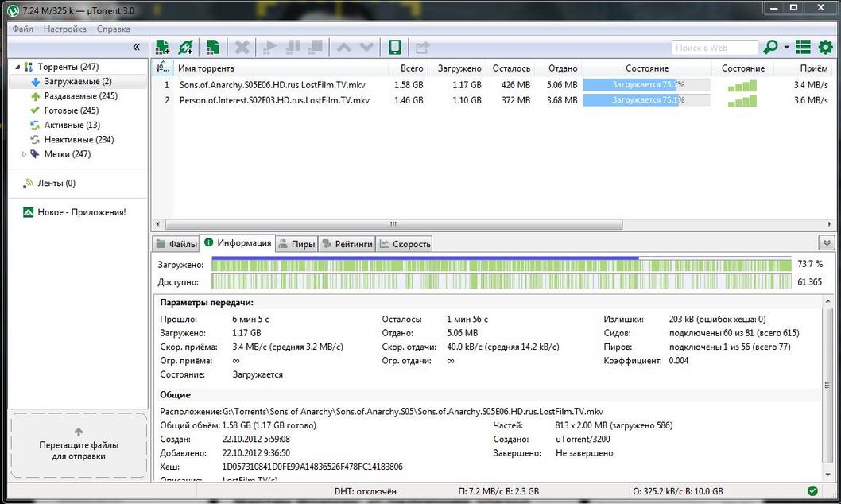Click the Add Torrent toolbar icon

(162, 47)
